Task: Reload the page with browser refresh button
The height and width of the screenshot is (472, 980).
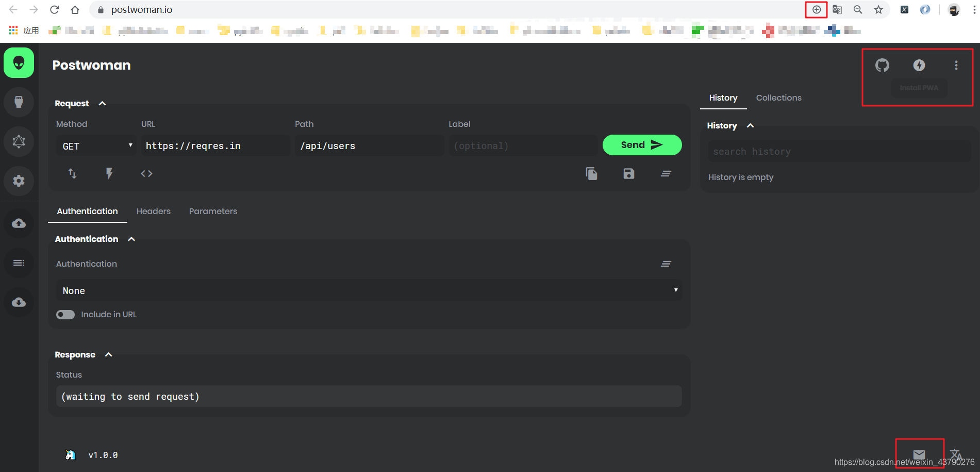Action: (x=54, y=10)
